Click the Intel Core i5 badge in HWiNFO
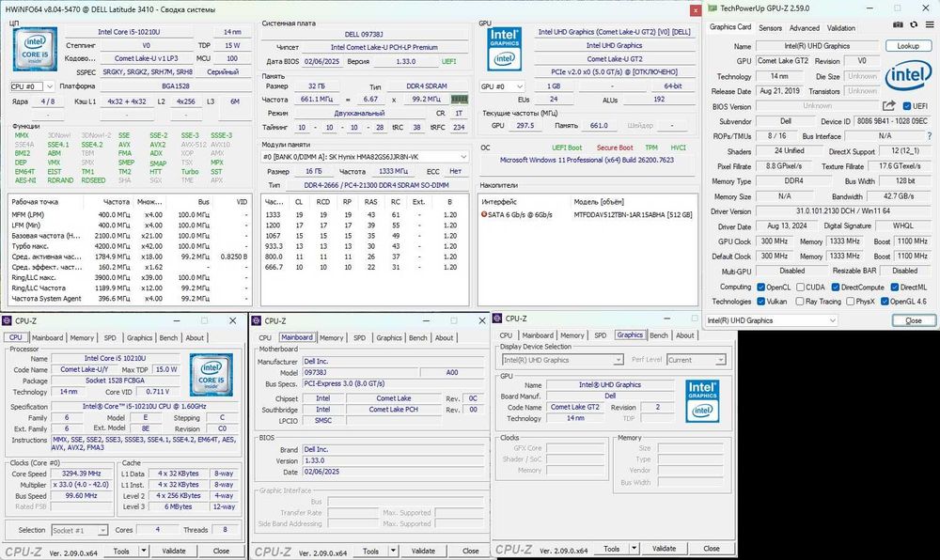 [35, 50]
